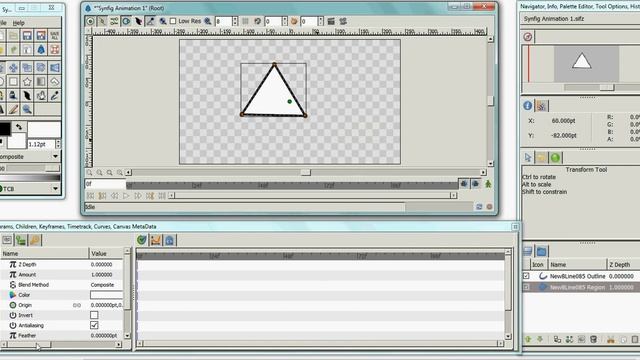640x360 pixels.
Task: Click the Synfig blue drop icon in toolbox
Action: pos(41,50)
